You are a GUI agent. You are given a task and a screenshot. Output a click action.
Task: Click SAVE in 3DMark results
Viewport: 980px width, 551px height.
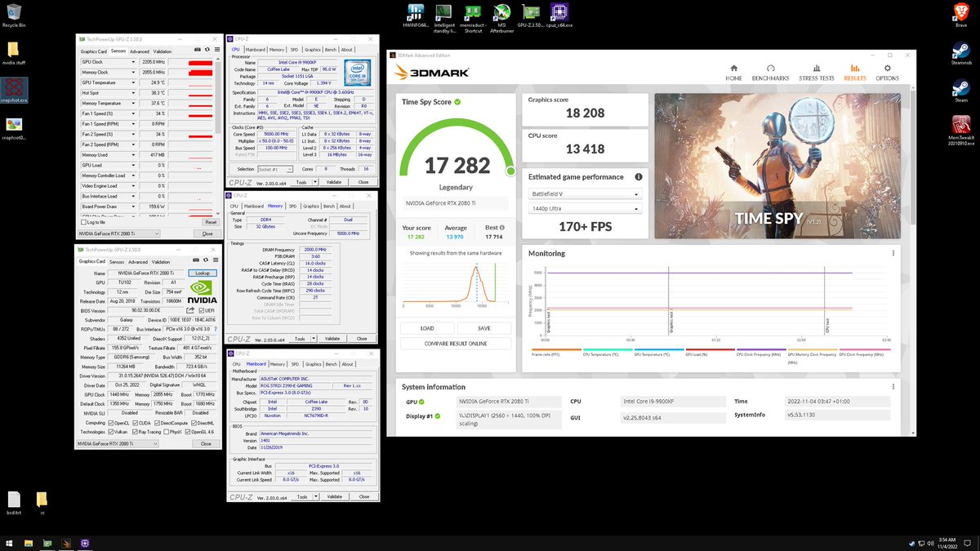pyautogui.click(x=484, y=328)
